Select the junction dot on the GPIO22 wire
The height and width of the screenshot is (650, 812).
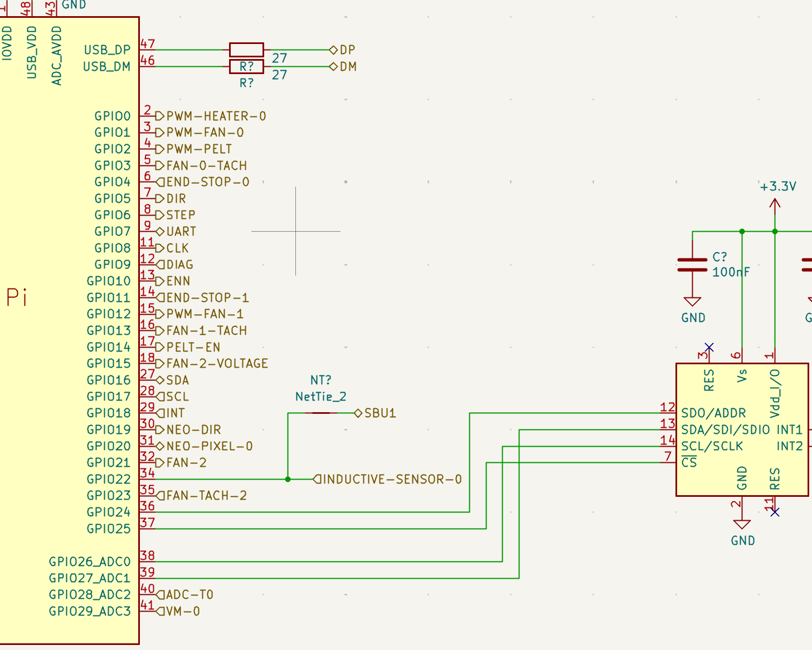288,479
